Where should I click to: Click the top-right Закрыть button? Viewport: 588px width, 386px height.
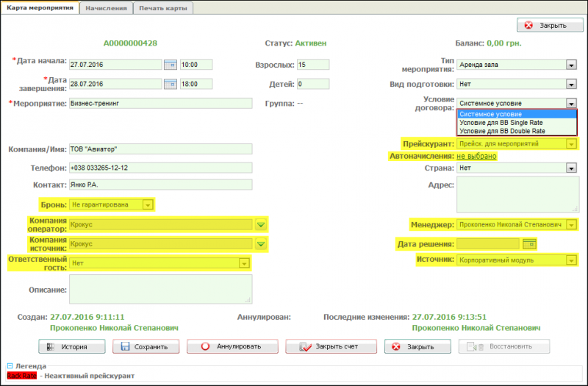point(550,25)
